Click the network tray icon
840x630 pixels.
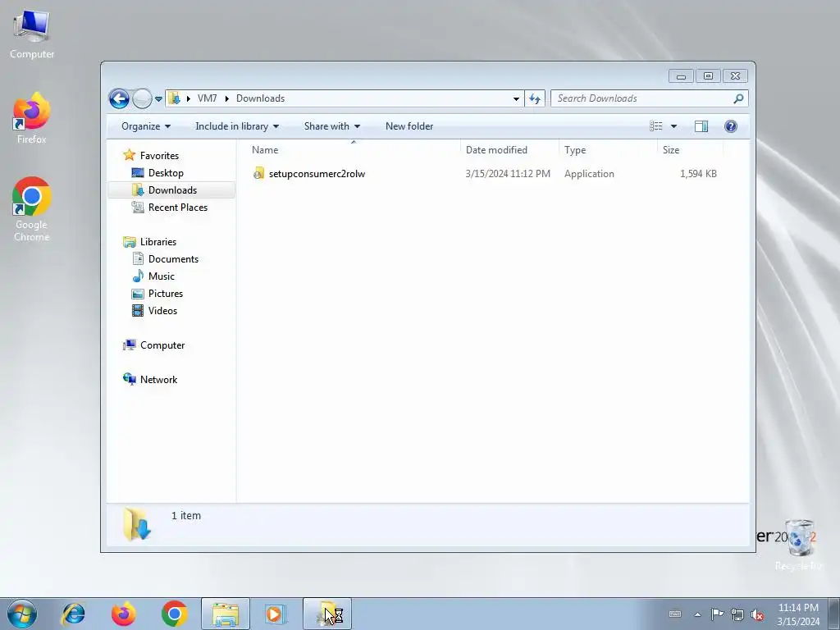pos(737,614)
